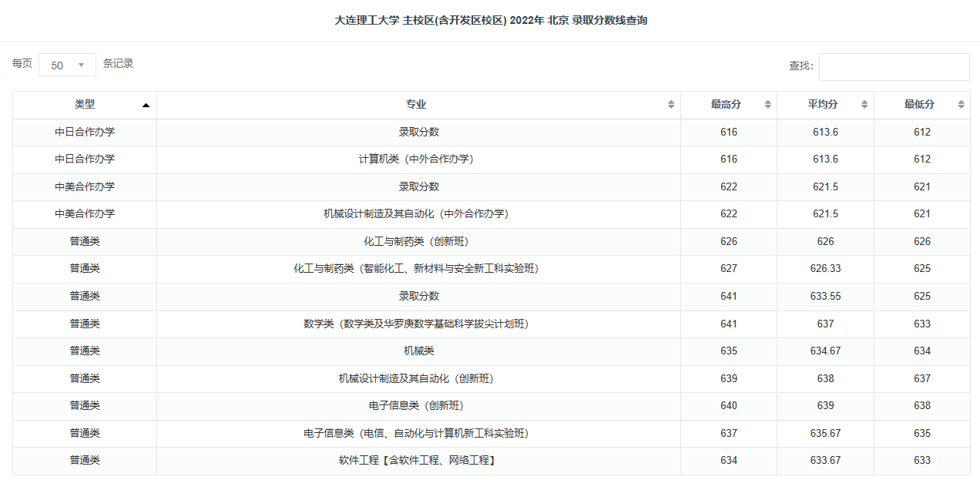Click 中美合作办学 in the 机械设计制造及其自动化 row
This screenshot has width=980, height=480.
[85, 214]
